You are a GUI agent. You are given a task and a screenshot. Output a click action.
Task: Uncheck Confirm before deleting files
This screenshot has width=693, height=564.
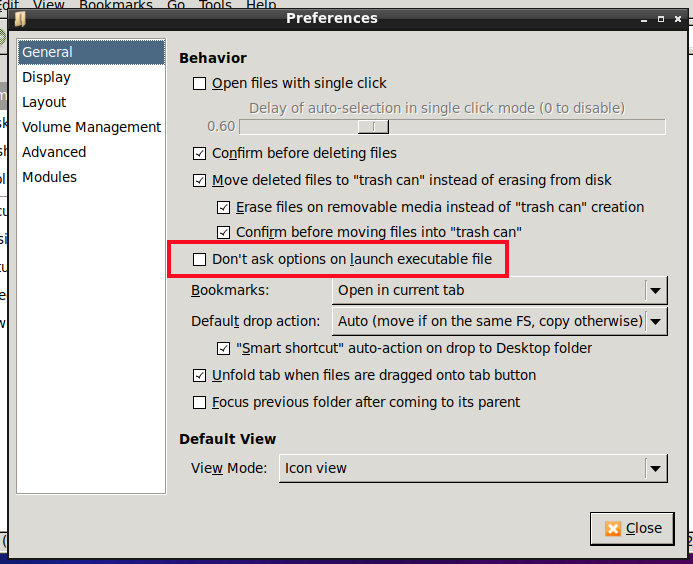pyautogui.click(x=199, y=153)
